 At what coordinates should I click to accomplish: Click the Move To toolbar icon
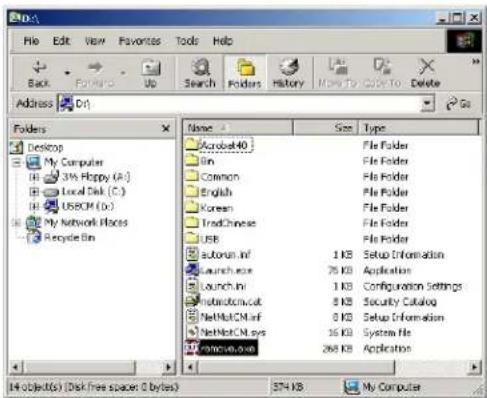[x=338, y=66]
